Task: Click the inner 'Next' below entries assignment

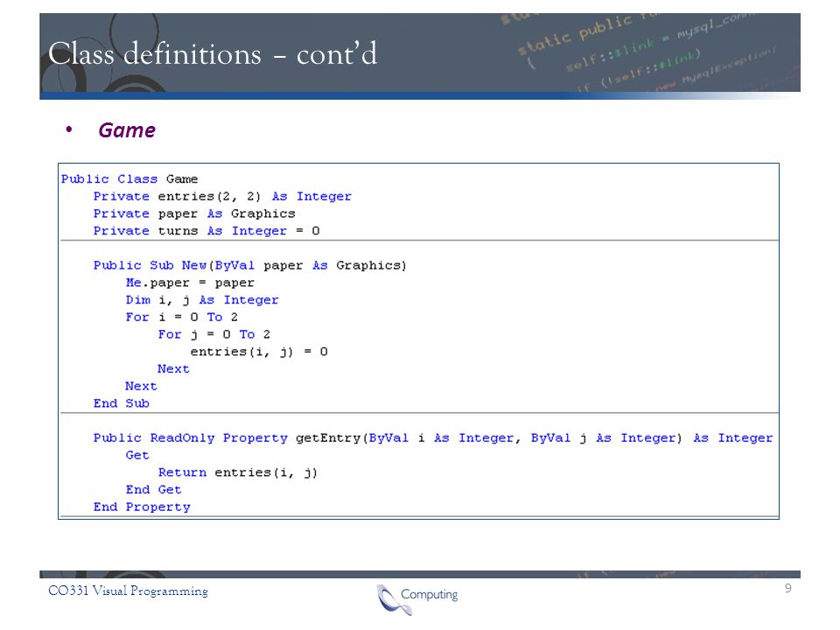Action: pyautogui.click(x=173, y=369)
